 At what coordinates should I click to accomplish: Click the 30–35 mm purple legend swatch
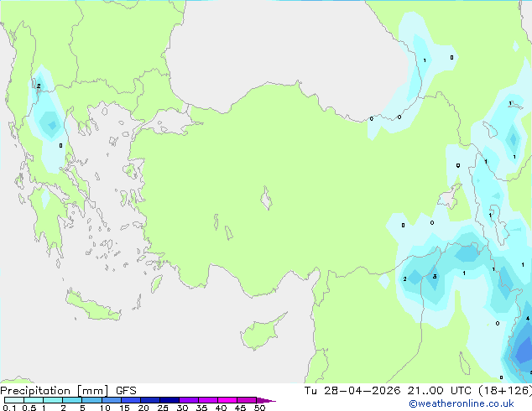[x=188, y=400]
